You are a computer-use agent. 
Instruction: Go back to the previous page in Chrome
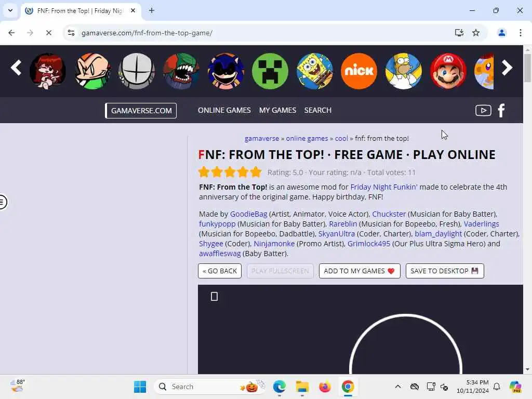(11, 33)
